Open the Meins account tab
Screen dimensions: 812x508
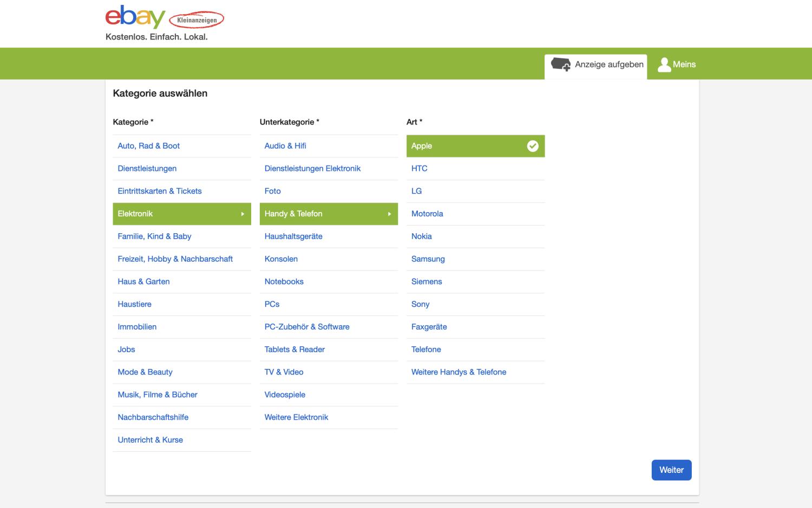677,64
